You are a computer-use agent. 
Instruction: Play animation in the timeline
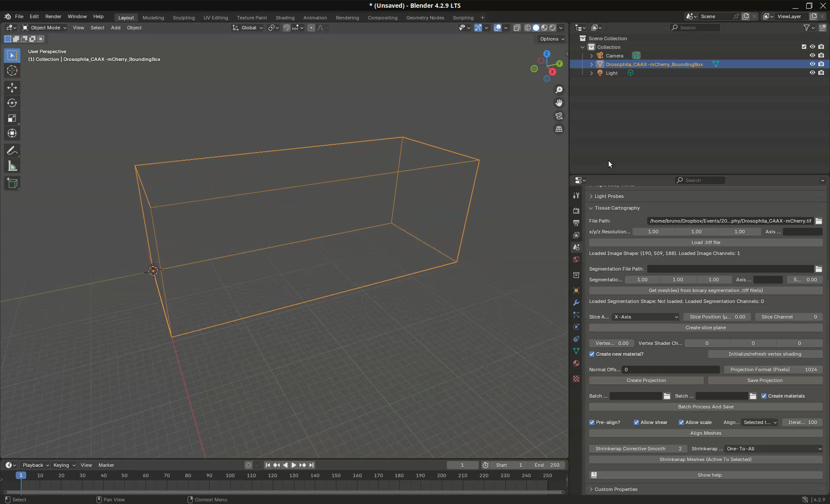pos(294,465)
